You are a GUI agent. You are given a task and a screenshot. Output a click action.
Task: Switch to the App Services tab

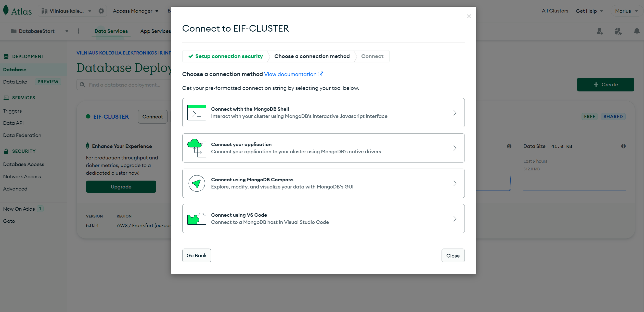tap(155, 31)
